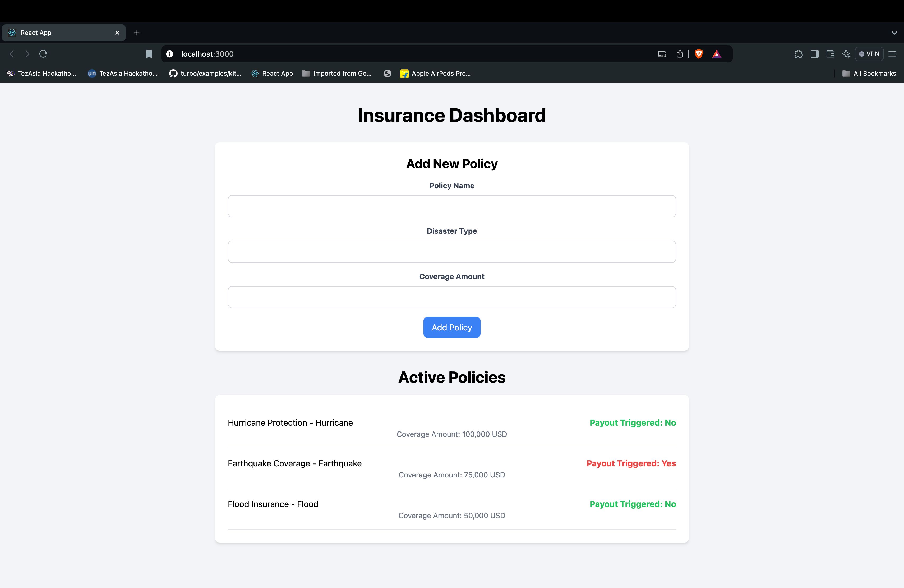Click the Hurricane Protection policy row
This screenshot has height=588, width=904.
(452, 427)
